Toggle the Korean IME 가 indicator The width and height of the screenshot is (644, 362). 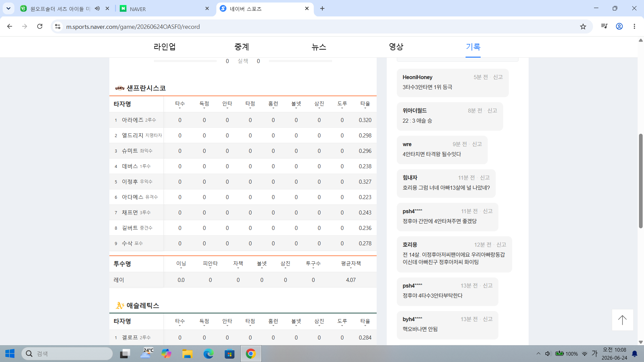click(595, 354)
